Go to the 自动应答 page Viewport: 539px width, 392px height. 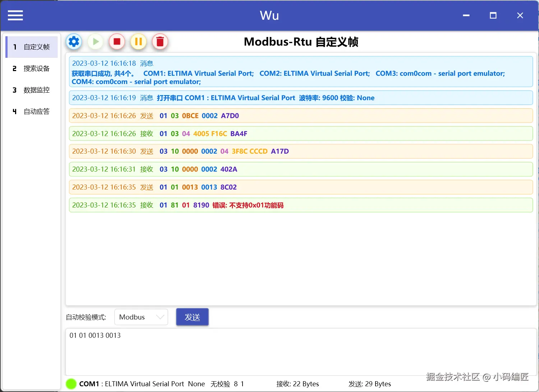pos(32,112)
